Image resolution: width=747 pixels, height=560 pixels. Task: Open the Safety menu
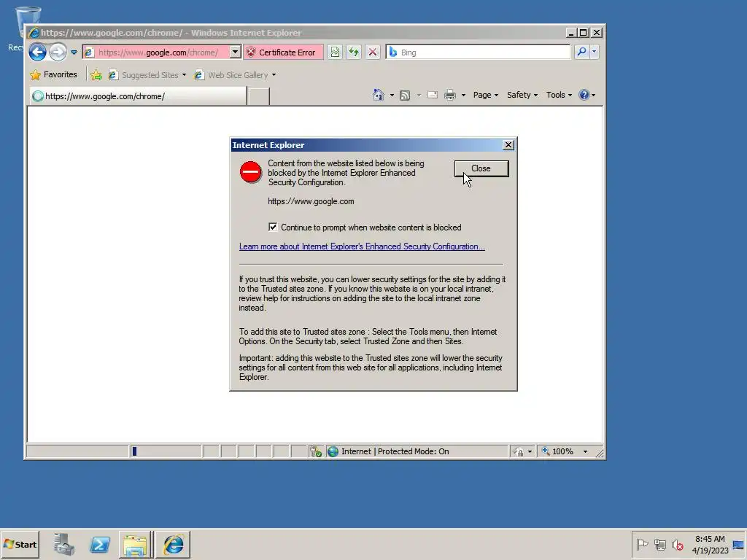[522, 95]
